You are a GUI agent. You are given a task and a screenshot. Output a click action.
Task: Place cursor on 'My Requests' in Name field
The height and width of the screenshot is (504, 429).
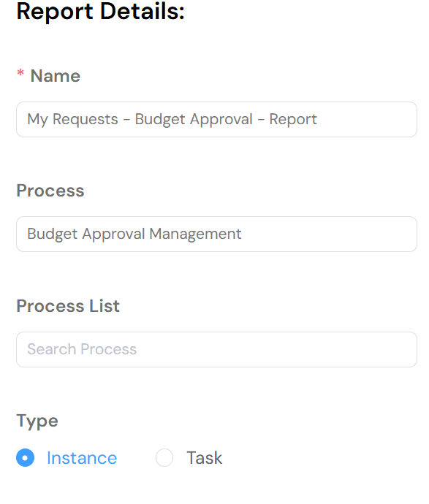point(72,120)
